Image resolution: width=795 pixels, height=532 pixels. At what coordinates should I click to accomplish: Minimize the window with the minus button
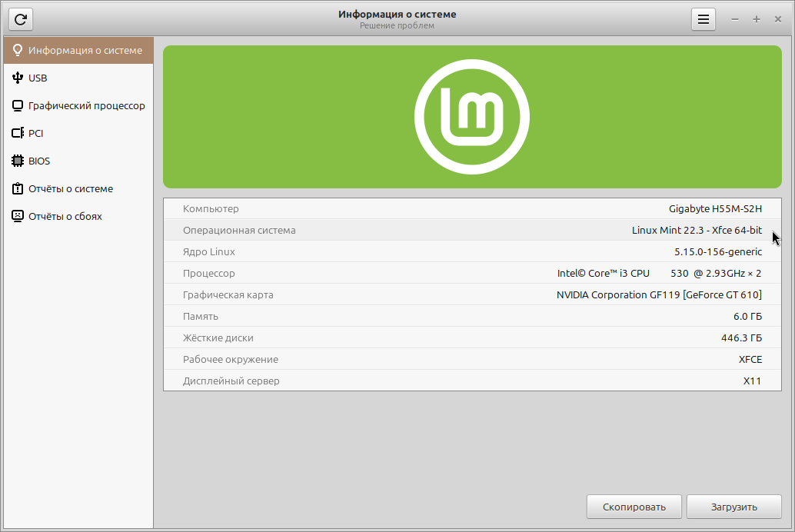(735, 19)
